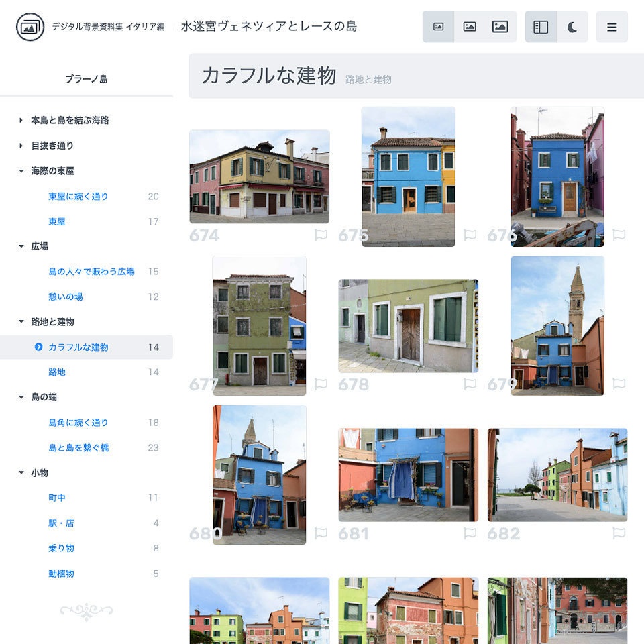The image size is (644, 644).
Task: Collapse 海際の東屋 tree section
Action: click(x=21, y=171)
